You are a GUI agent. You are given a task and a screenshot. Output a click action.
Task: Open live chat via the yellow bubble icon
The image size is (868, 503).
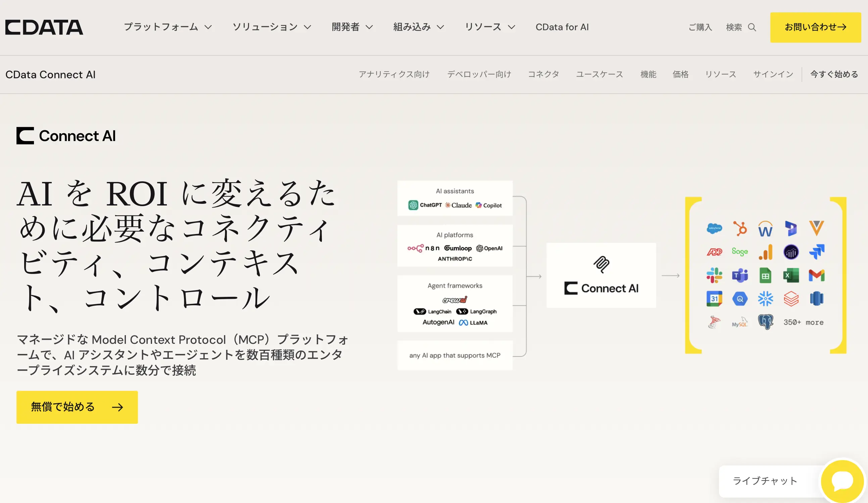[x=842, y=481]
